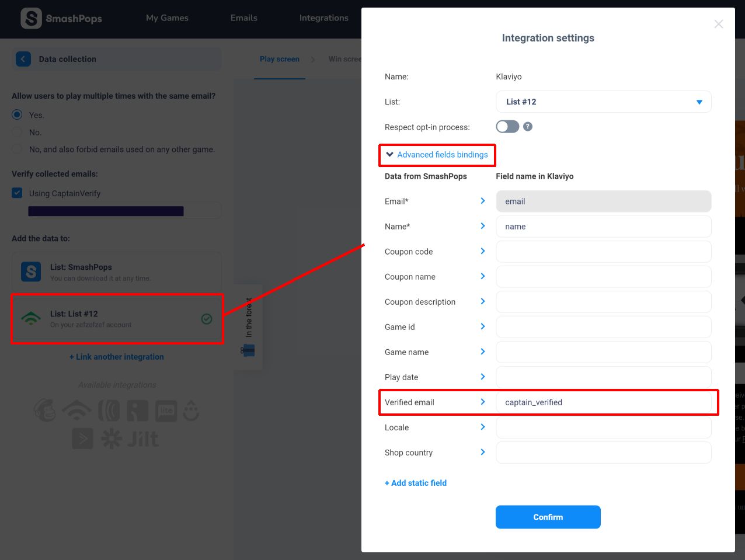Click the arrow next to Coupon name

click(x=483, y=276)
